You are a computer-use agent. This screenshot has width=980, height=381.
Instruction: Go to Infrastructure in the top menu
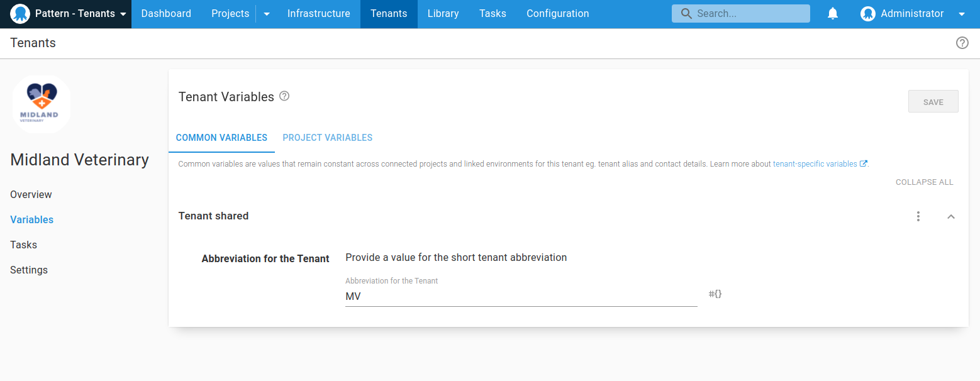(x=318, y=14)
